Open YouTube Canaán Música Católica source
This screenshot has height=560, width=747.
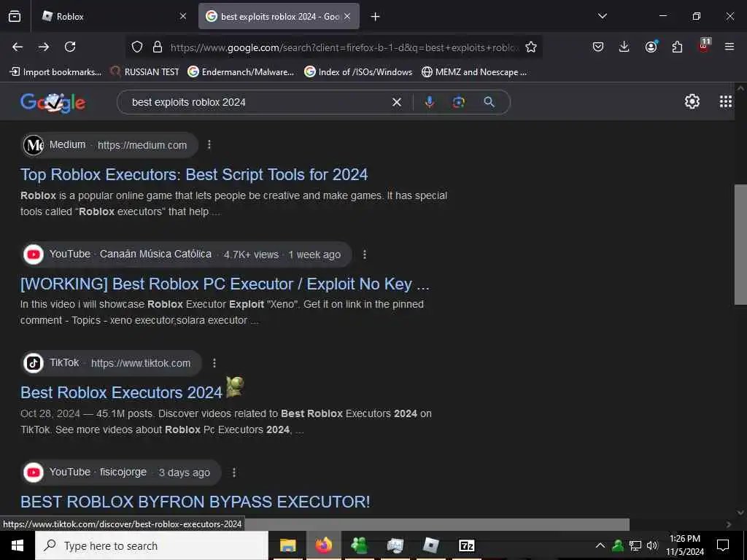pos(187,254)
